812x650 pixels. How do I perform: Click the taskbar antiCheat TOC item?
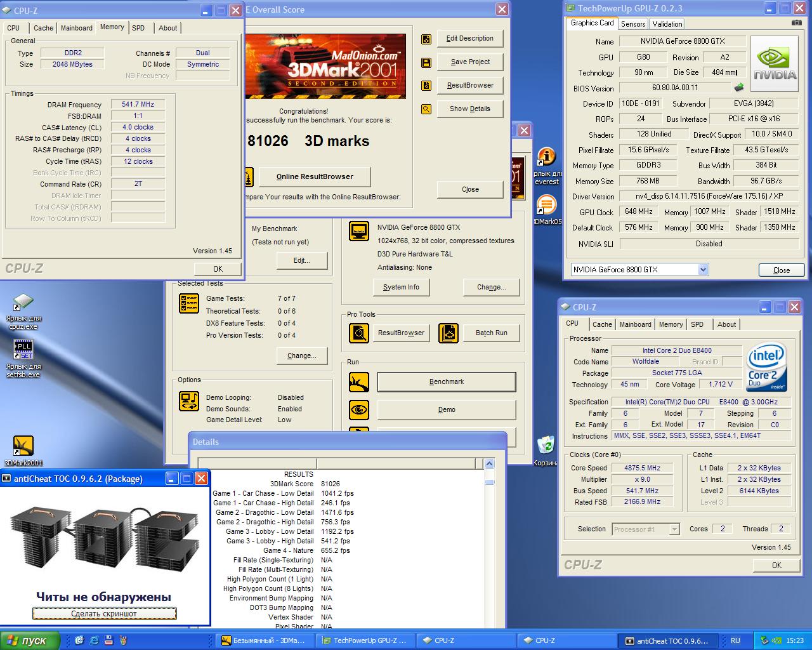[667, 641]
